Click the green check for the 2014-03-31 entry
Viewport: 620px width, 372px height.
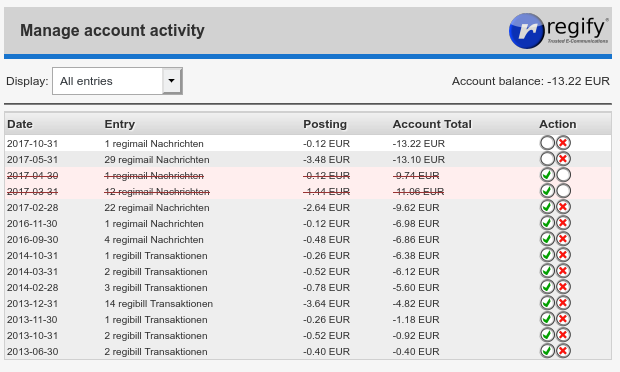pos(547,271)
